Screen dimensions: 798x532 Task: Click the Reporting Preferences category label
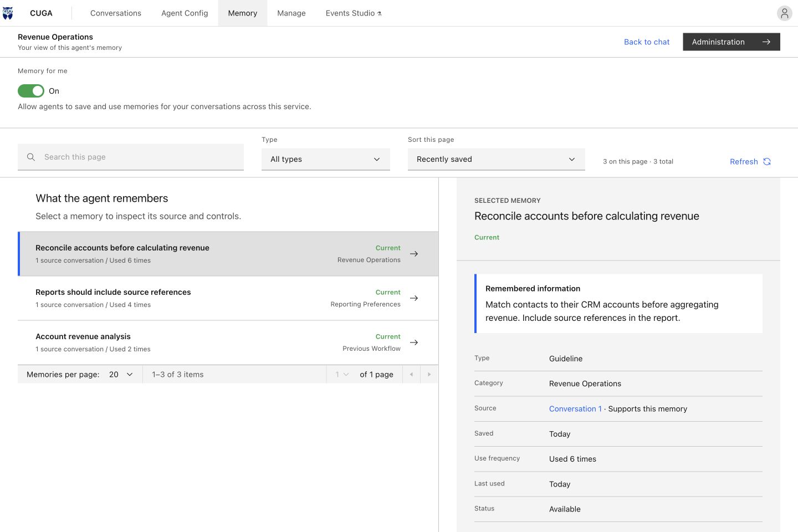[x=365, y=304]
